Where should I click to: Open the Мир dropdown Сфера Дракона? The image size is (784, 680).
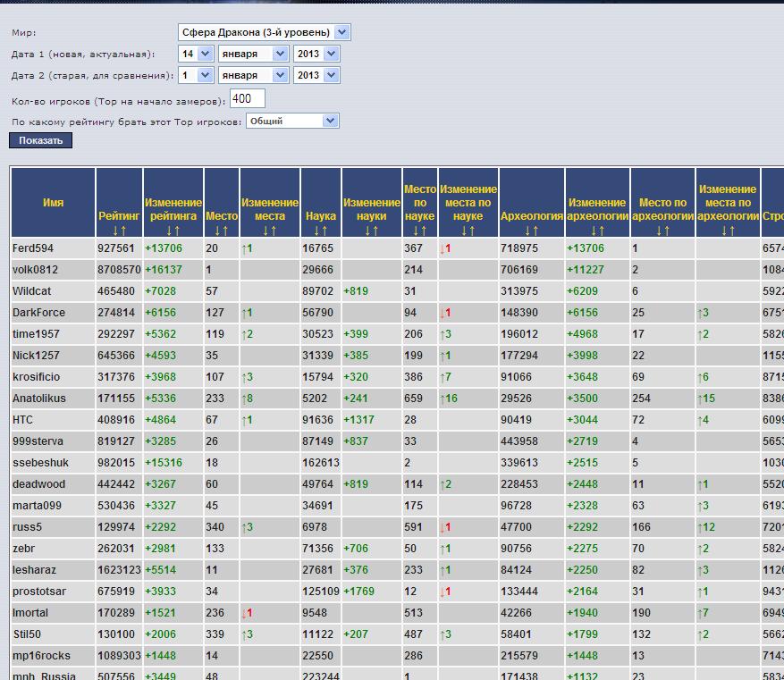[264, 32]
